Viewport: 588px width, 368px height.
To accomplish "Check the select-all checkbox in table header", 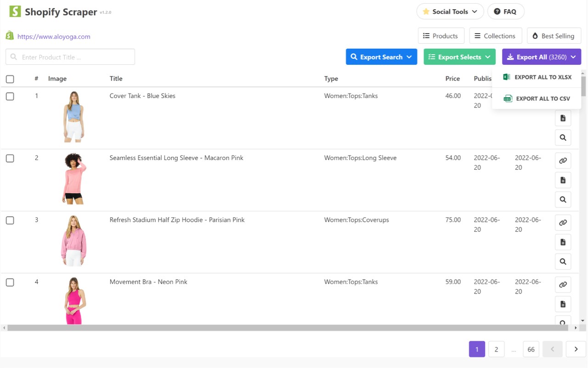I will coord(10,79).
